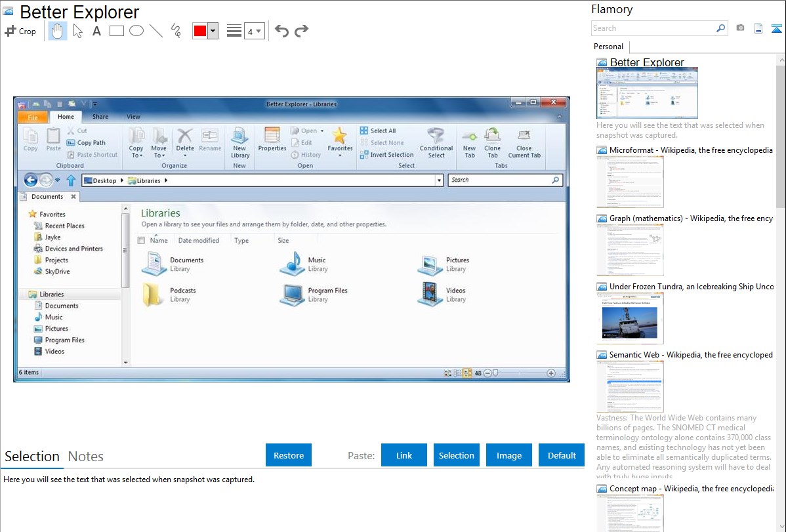Click Copy Path in the Clipboard group
Image resolution: width=786 pixels, height=532 pixels.
pyautogui.click(x=86, y=143)
